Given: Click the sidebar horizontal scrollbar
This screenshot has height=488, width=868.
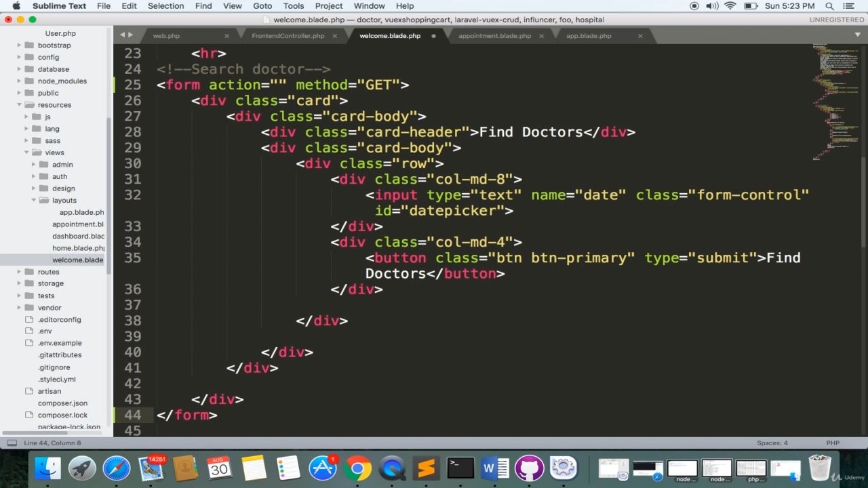Looking at the screenshot, I should pos(54,432).
